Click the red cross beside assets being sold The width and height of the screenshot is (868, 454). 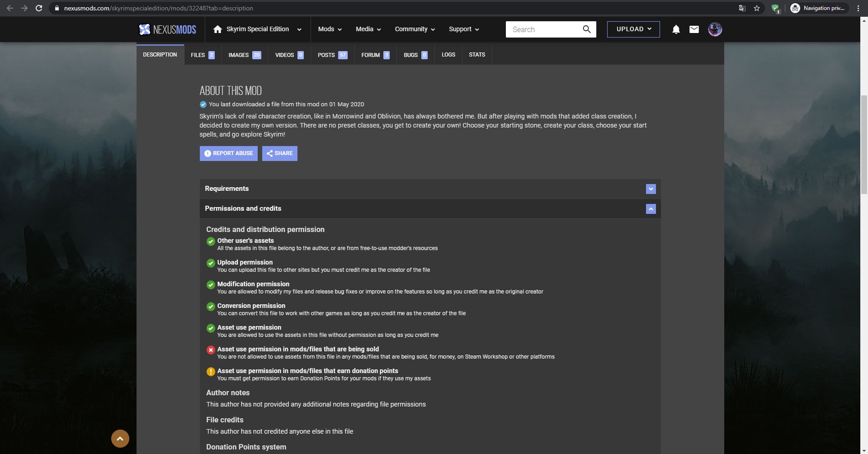(211, 350)
